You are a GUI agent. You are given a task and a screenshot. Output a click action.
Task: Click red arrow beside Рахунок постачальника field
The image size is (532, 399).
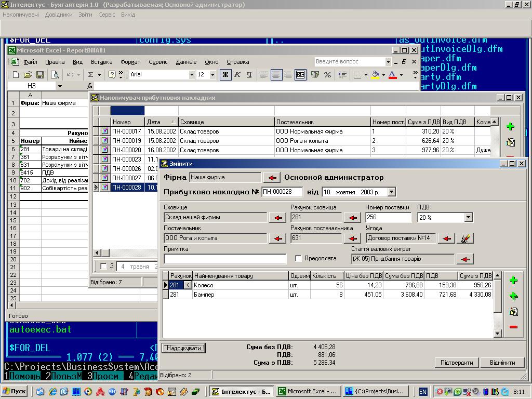pos(353,238)
